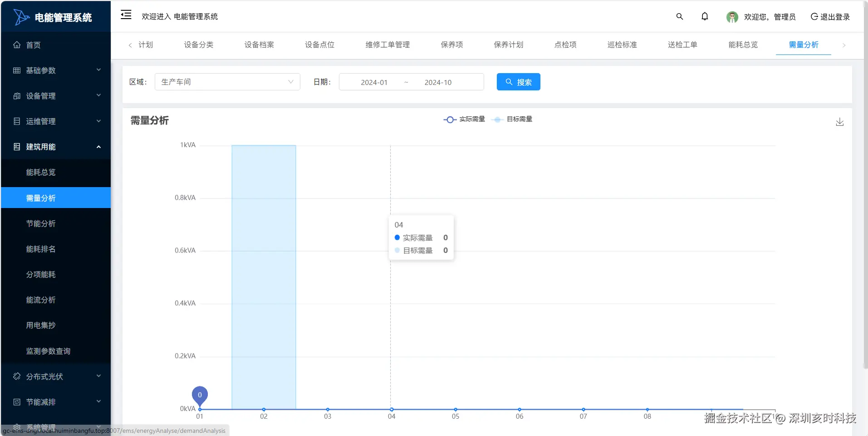Switch to the 巡检标准 tab
Screen dimensions: 868x436
tap(622, 45)
